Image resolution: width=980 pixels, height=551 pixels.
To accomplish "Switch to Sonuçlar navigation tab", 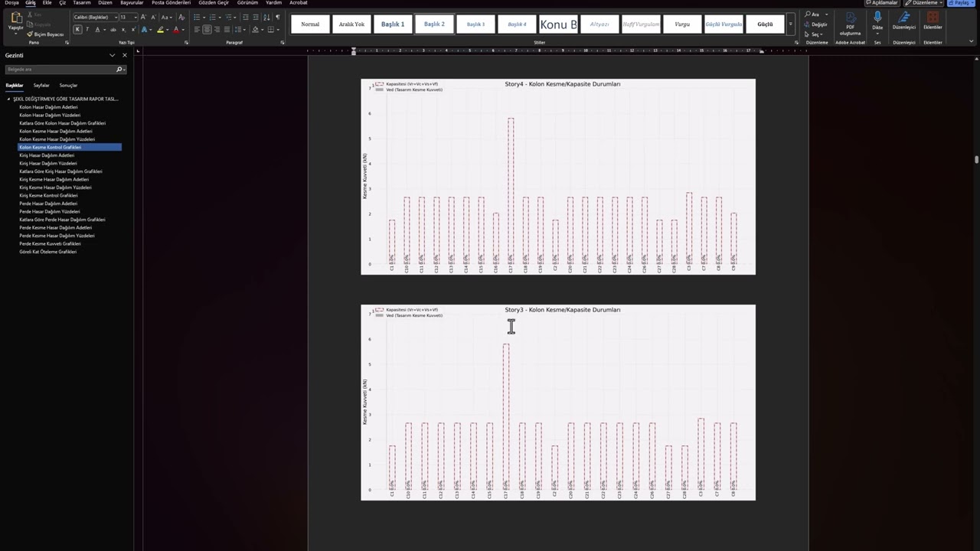I will [x=68, y=85].
